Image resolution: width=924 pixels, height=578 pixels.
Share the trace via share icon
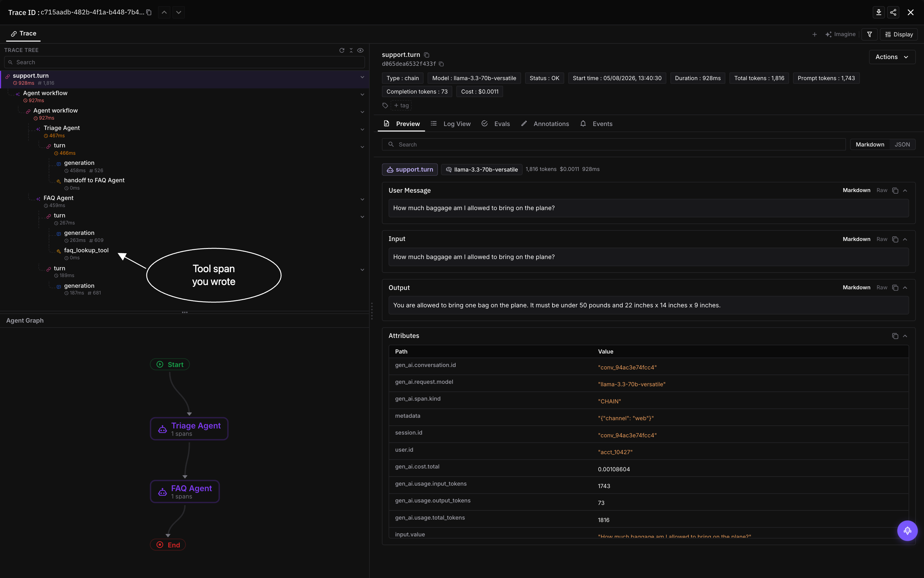893,12
